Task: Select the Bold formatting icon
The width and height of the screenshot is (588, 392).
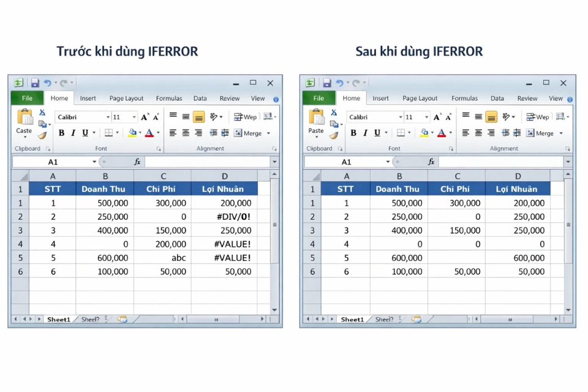Action: pyautogui.click(x=61, y=132)
